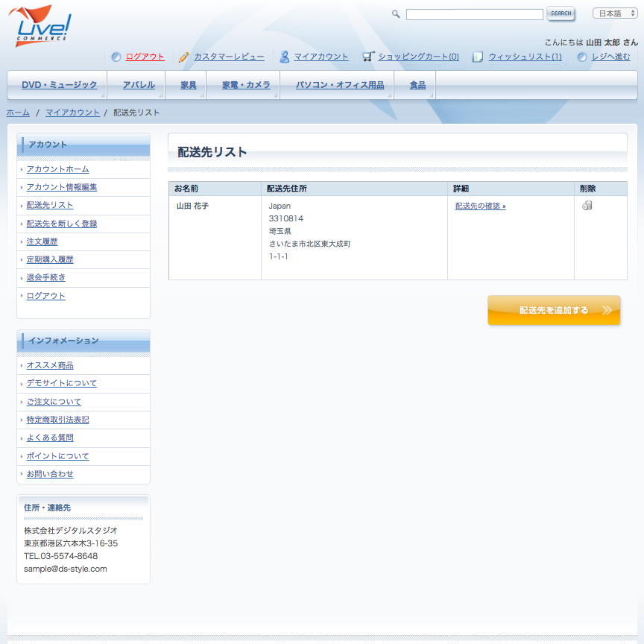Open the 家電・カメラ category menu

click(245, 85)
